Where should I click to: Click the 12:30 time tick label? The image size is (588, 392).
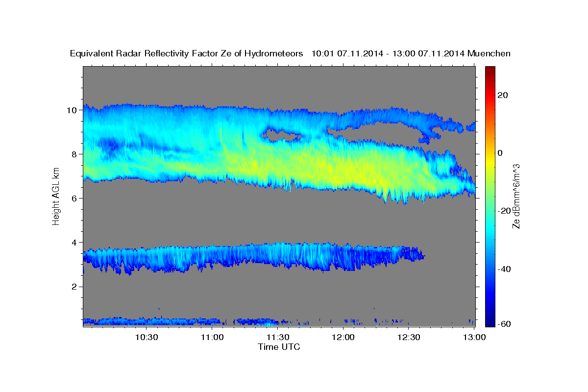pyautogui.click(x=409, y=337)
